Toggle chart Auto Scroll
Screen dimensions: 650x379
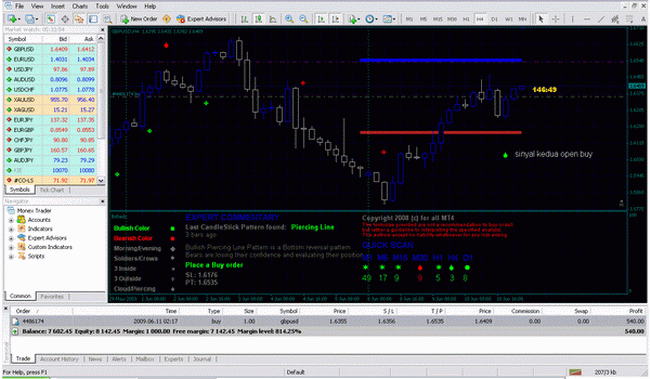321,19
